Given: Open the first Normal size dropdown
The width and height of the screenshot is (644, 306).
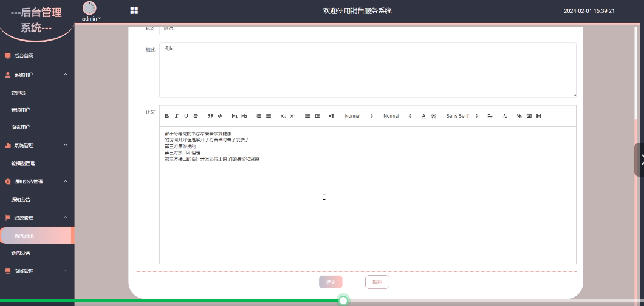Looking at the screenshot, I should (x=358, y=116).
